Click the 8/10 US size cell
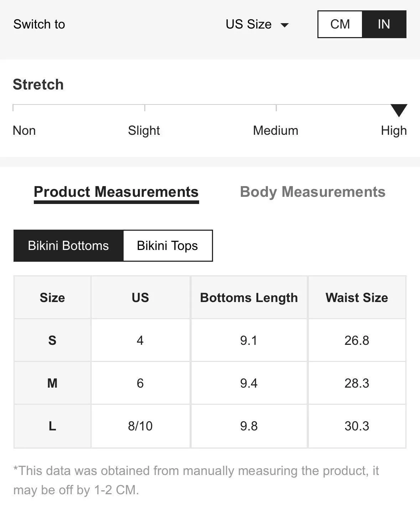 click(x=140, y=426)
